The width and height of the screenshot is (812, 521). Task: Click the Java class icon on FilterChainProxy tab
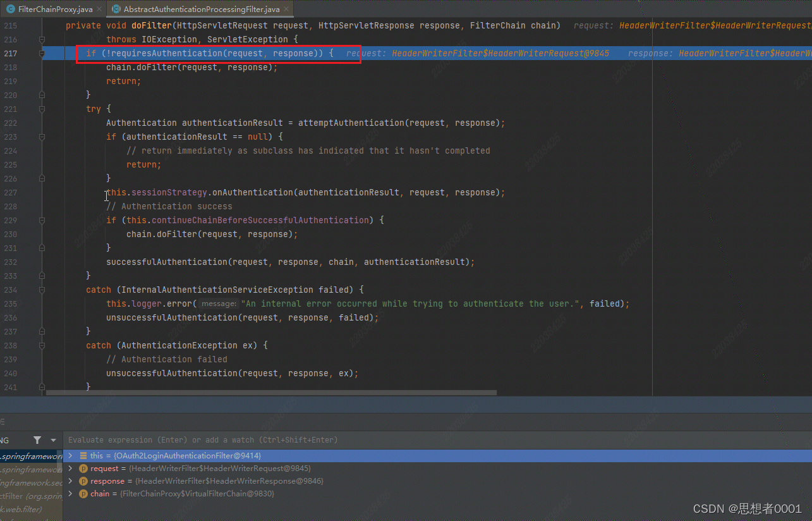11,9
